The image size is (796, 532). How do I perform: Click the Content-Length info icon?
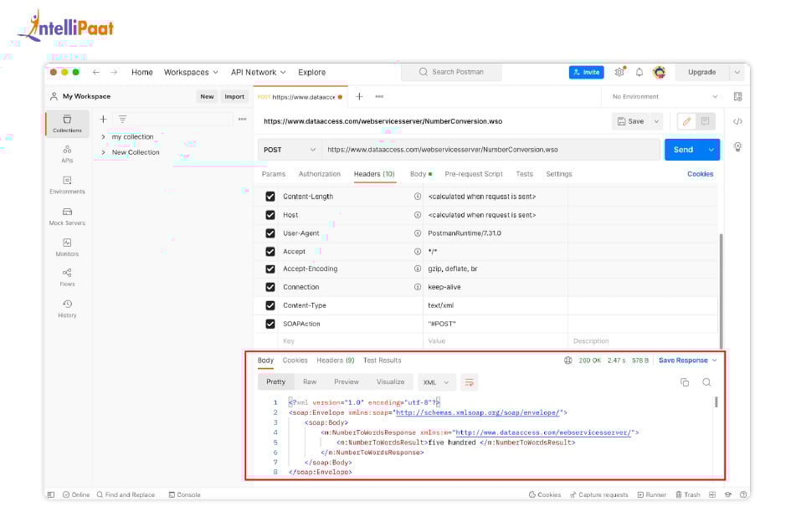418,197
